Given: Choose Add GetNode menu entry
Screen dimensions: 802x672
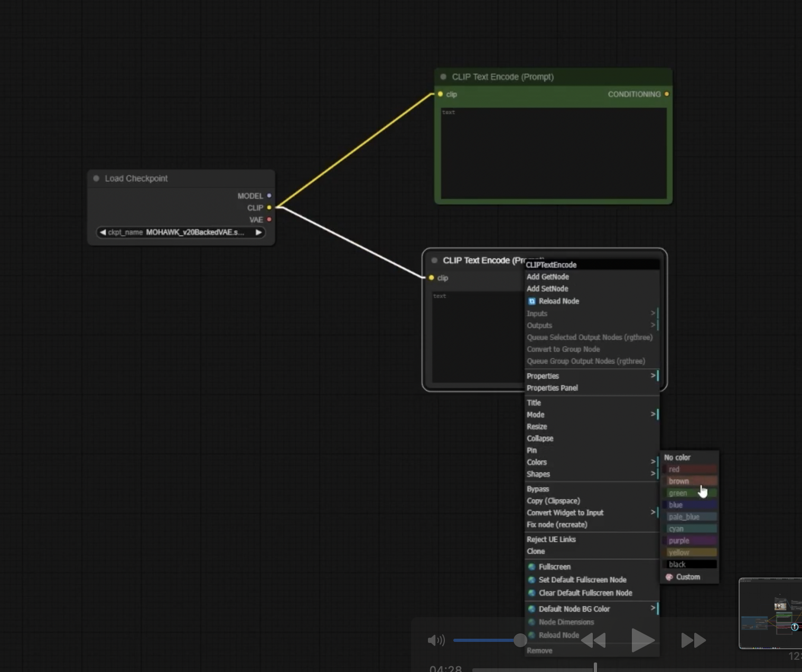Looking at the screenshot, I should (592, 277).
